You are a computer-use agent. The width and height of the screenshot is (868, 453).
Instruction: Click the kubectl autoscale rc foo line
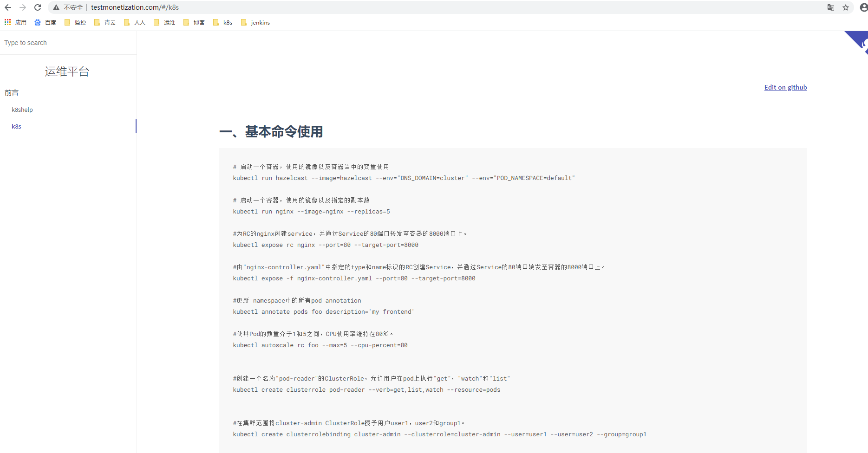point(320,345)
